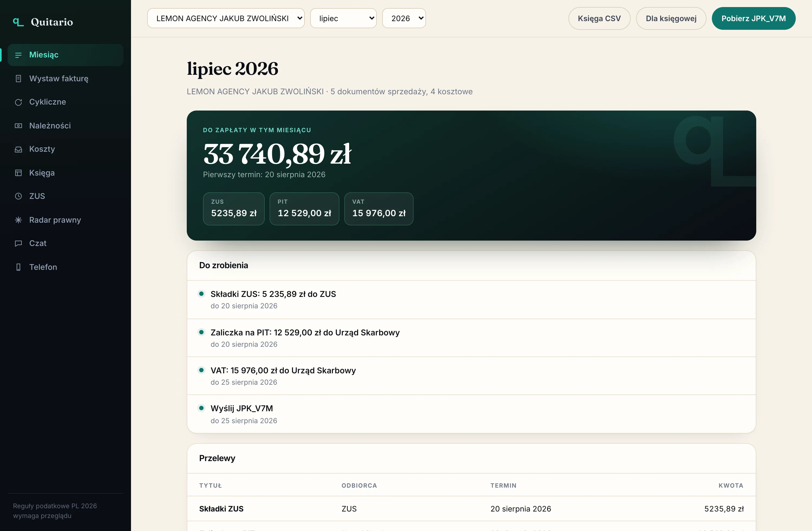Screen dimensions: 812x531
Task: Click the VAT 15 976,00 zł summary chip
Action: point(379,209)
